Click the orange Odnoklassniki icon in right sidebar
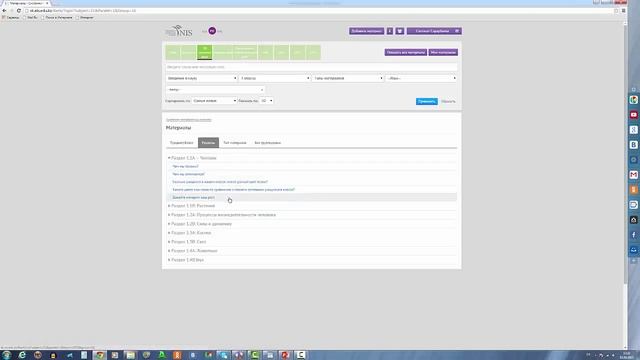The height and width of the screenshot is (360, 640). click(x=633, y=190)
